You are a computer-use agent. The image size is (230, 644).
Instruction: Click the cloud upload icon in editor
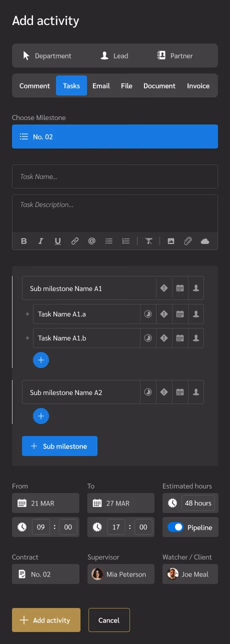click(205, 241)
